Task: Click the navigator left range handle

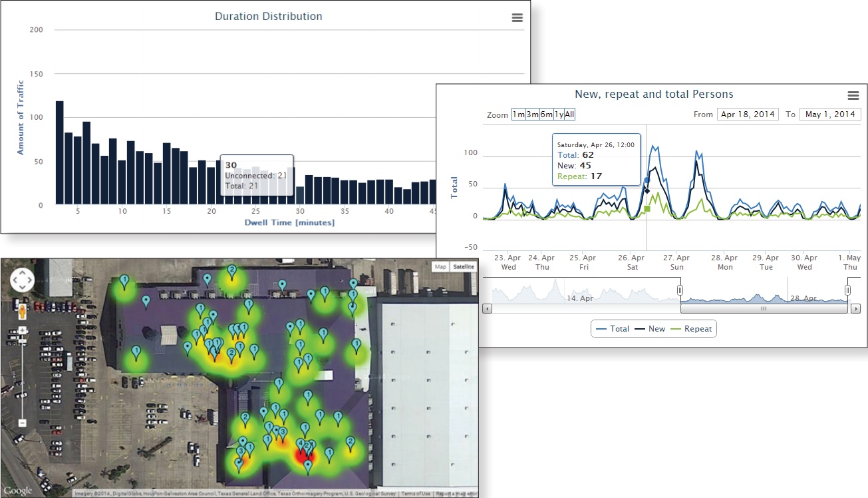Action: coord(680,290)
